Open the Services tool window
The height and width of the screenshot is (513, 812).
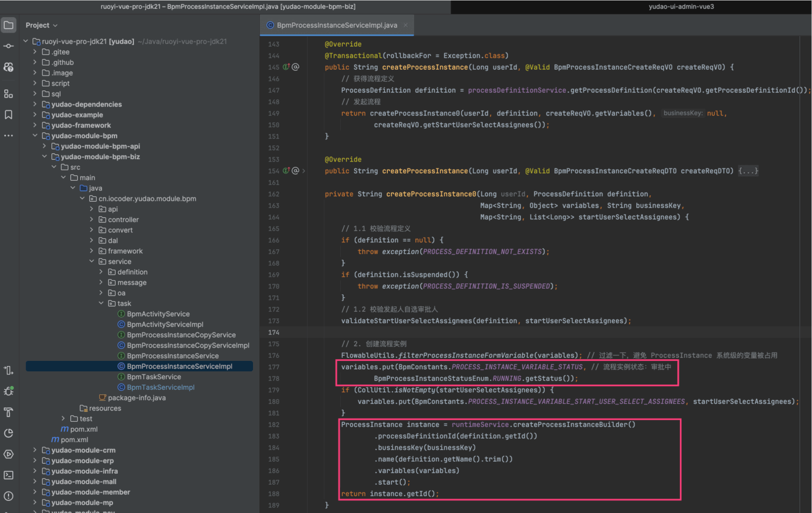pyautogui.click(x=8, y=454)
